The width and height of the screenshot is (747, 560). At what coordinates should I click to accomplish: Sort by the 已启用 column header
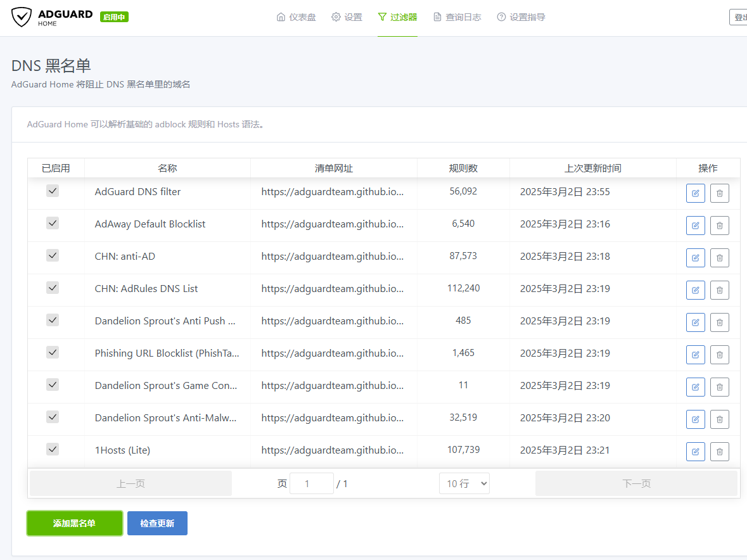(56, 168)
